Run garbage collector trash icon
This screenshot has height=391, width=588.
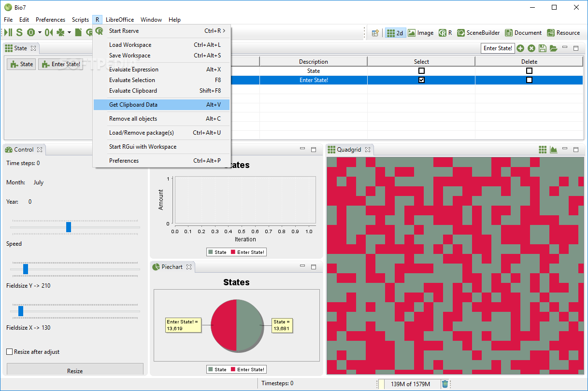tap(445, 384)
